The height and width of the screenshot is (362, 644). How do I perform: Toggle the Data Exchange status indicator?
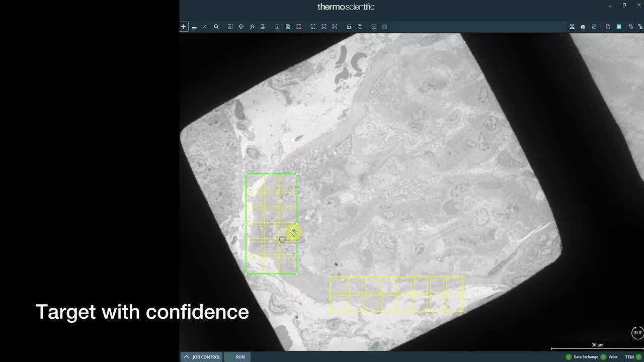(569, 357)
